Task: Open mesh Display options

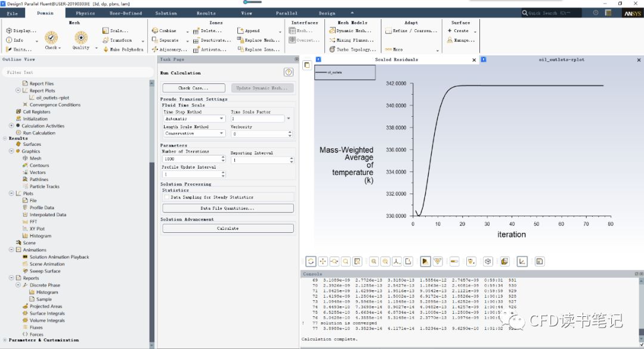Action: (21, 31)
